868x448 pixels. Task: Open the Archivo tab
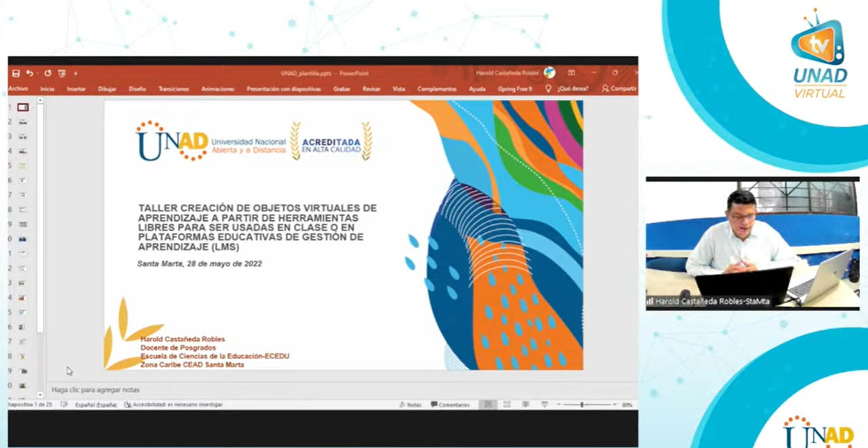[x=18, y=89]
